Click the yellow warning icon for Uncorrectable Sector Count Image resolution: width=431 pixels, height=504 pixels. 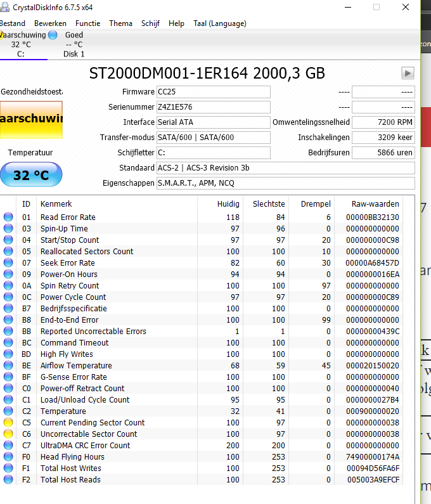pyautogui.click(x=8, y=434)
